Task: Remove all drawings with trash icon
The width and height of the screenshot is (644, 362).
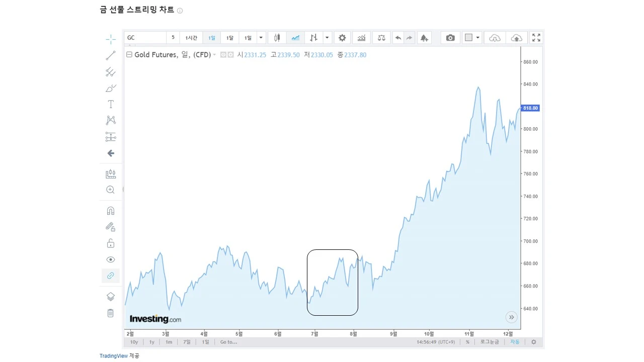Action: (x=111, y=313)
